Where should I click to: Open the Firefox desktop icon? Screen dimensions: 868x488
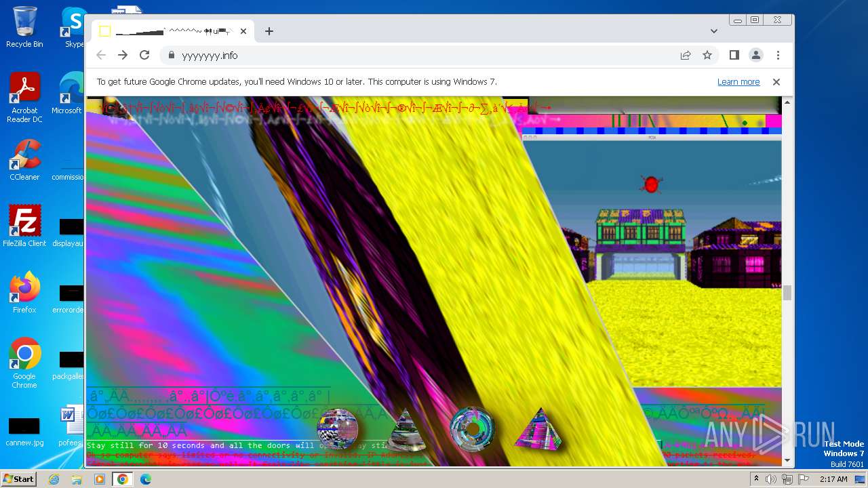(24, 293)
